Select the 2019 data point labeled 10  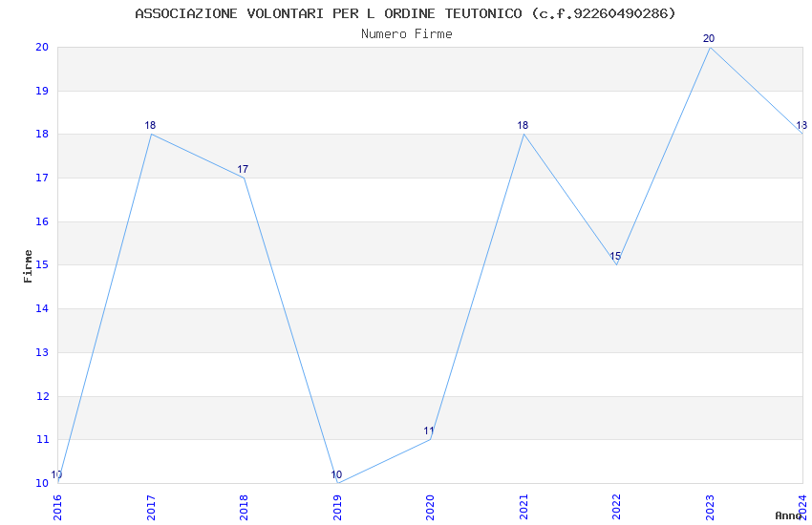coord(337,483)
